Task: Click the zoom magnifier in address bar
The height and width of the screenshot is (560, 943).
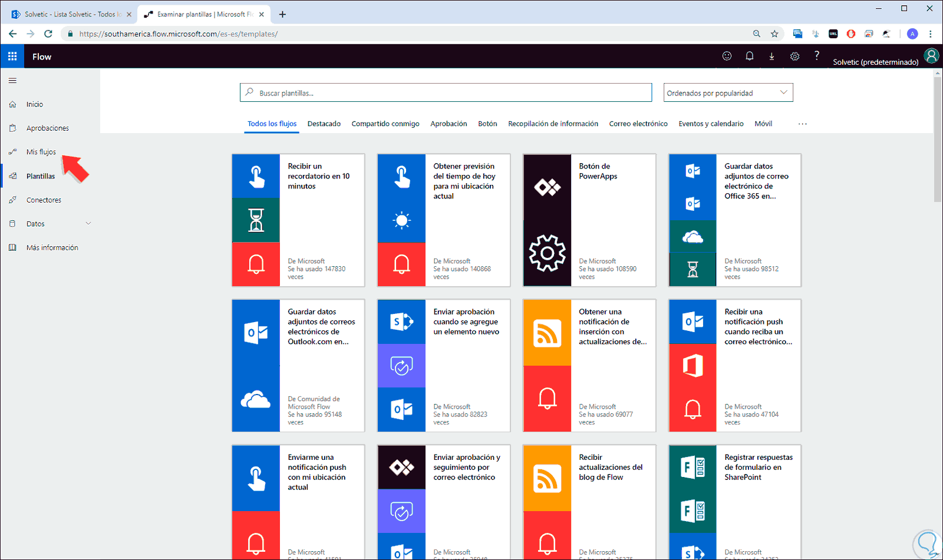Action: pos(757,34)
